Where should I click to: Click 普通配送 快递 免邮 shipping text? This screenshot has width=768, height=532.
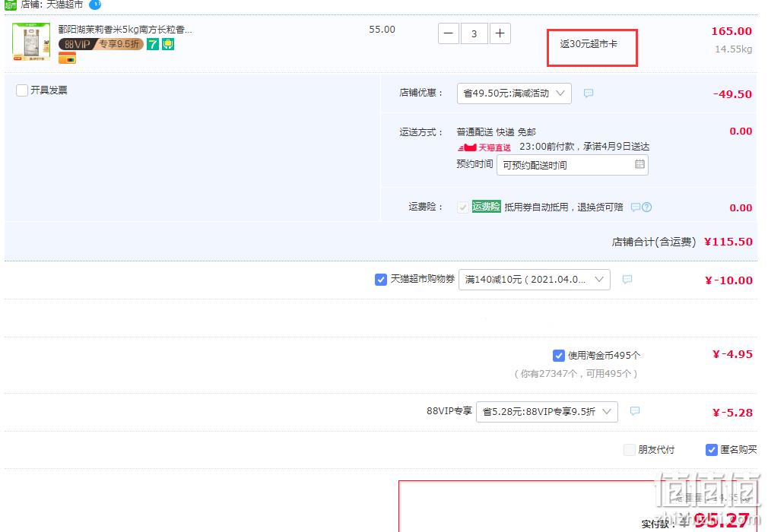click(x=497, y=132)
